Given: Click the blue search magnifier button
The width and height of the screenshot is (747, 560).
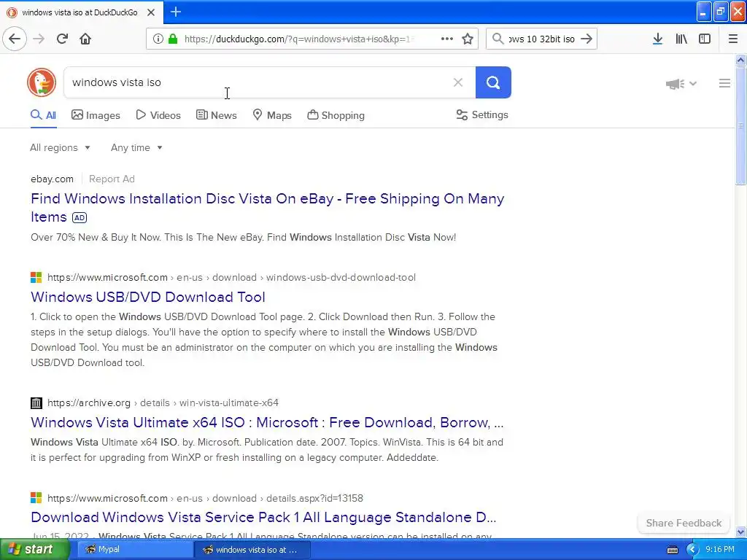Looking at the screenshot, I should click(x=493, y=82).
